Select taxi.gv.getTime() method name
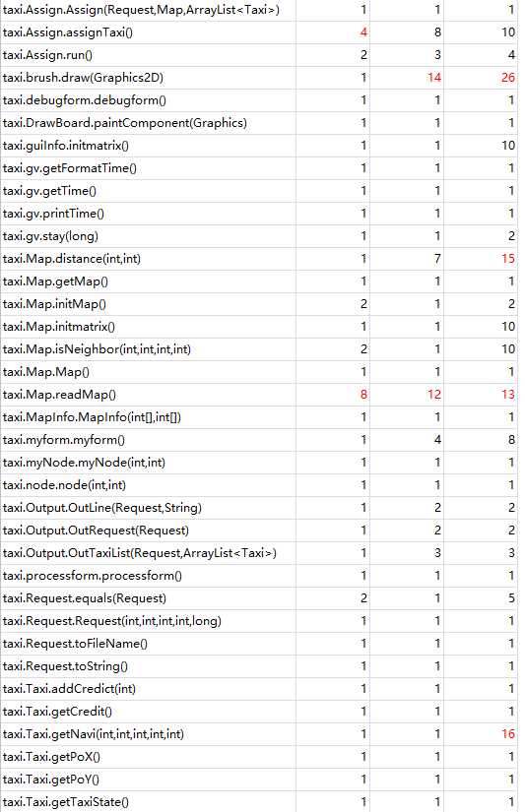525x812 pixels. coord(50,191)
